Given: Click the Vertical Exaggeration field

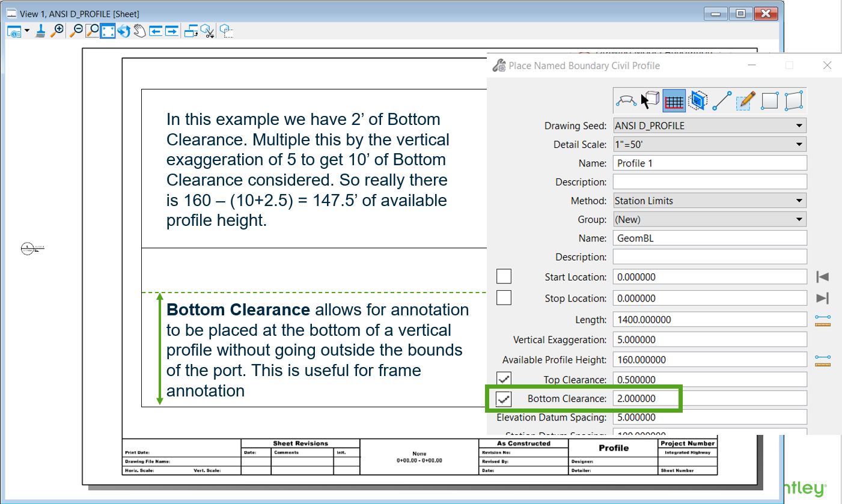Looking at the screenshot, I should (710, 339).
